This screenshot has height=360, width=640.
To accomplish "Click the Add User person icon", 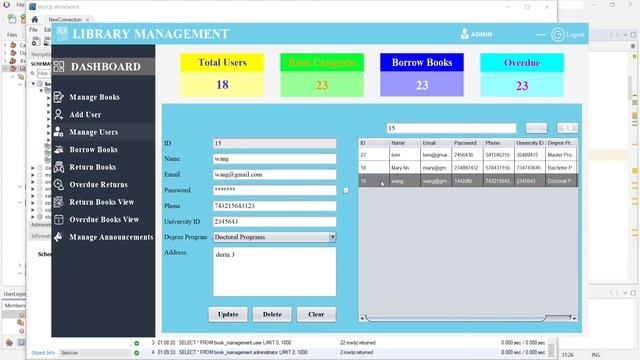I will [59, 114].
